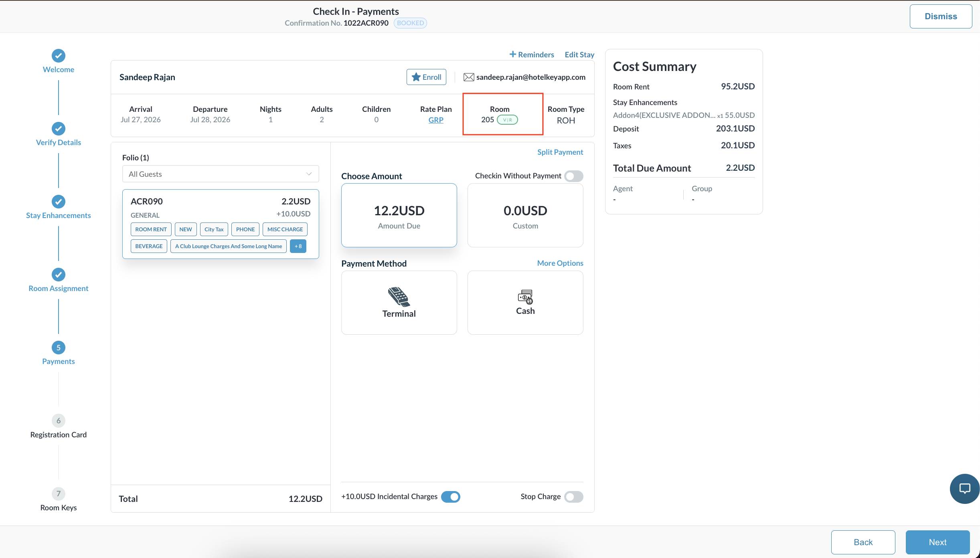The image size is (980, 558).
Task: Click the email envelope icon
Action: 469,77
